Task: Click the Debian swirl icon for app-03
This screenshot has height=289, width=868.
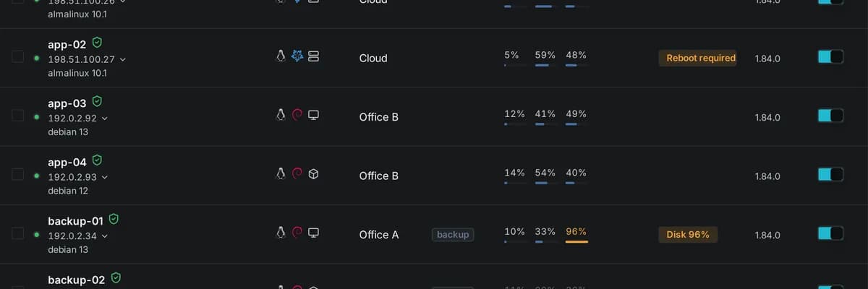Action: [297, 115]
